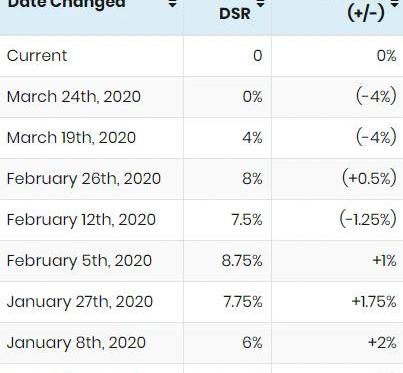
Task: Click the DSR column header text
Action: (235, 14)
